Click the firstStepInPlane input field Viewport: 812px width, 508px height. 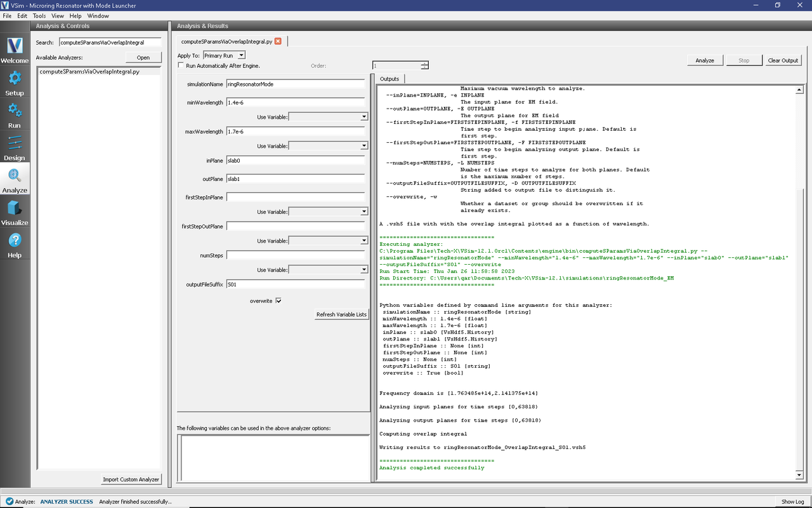tap(296, 197)
